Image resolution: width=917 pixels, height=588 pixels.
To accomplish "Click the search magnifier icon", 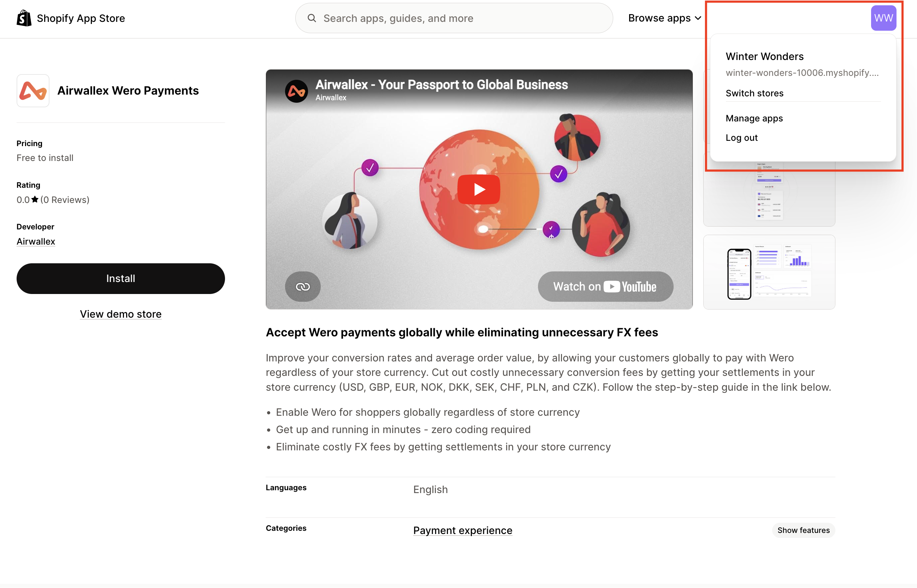I will tap(312, 18).
